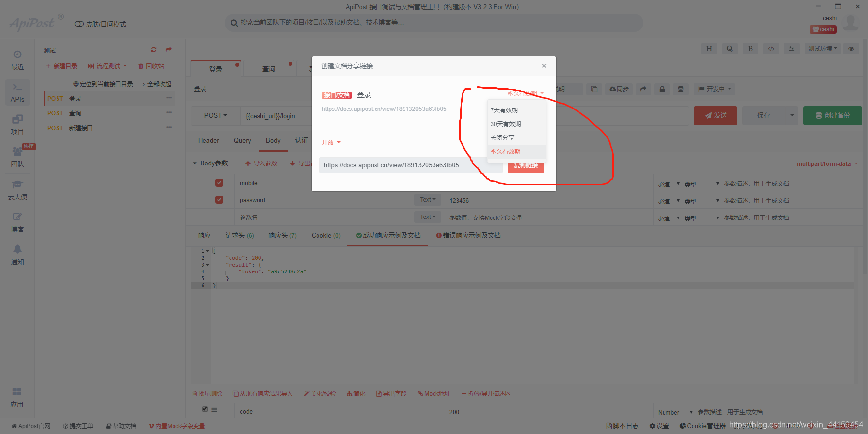Open the 通知 (Notification) bell icon
Image resolution: width=868 pixels, height=434 pixels.
[x=17, y=255]
